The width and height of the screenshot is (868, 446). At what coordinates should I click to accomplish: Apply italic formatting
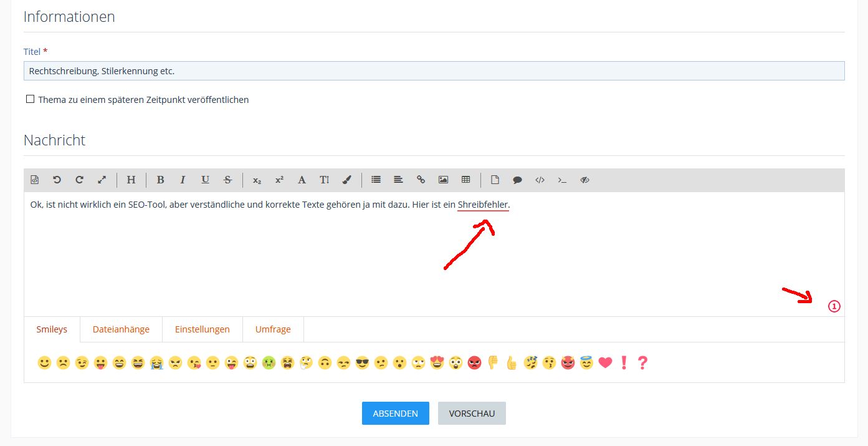click(183, 180)
